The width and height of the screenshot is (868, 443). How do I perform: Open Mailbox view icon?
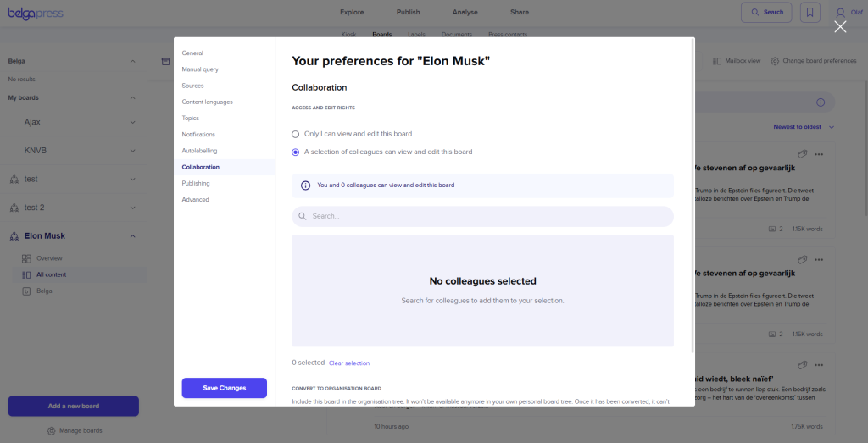pyautogui.click(x=717, y=61)
